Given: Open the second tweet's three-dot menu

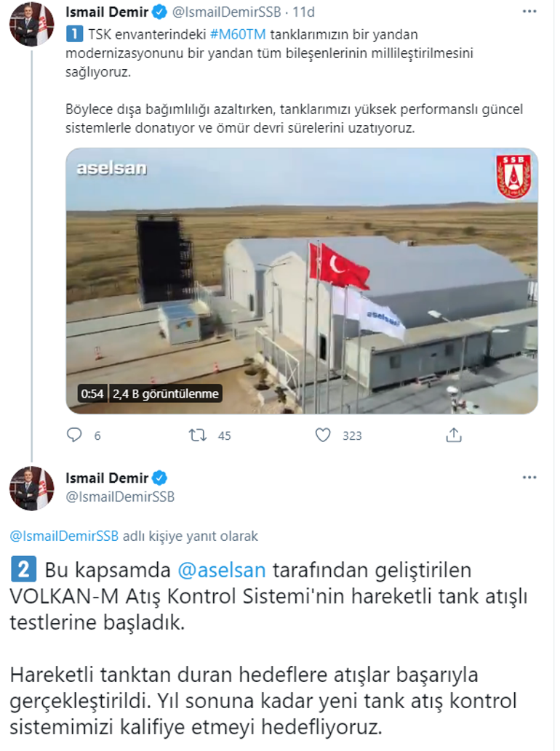Looking at the screenshot, I should (529, 478).
